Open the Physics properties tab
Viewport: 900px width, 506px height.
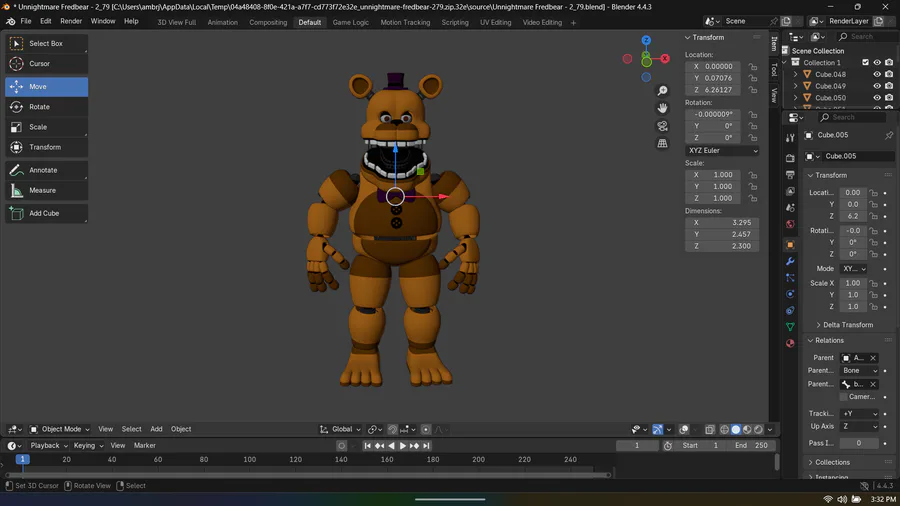tap(790, 294)
